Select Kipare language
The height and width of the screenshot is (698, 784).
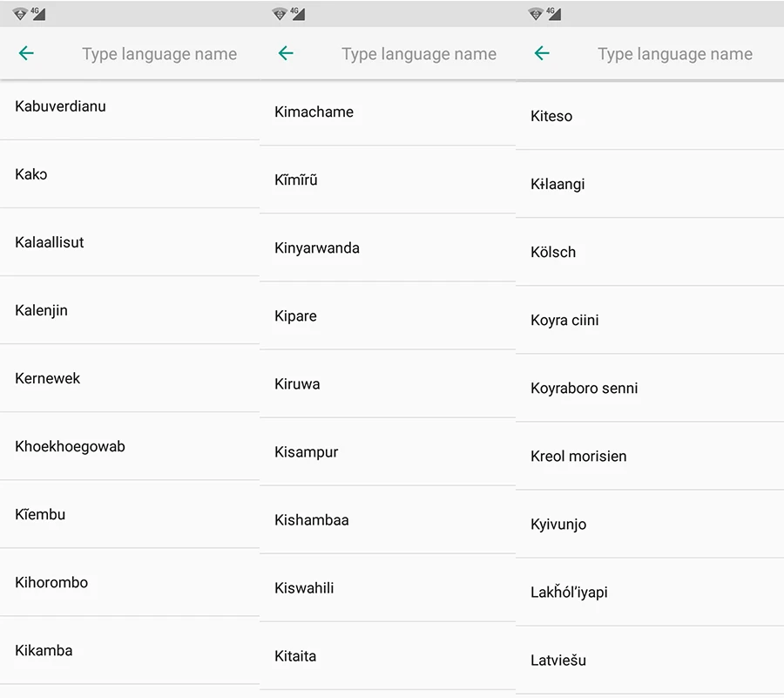(x=388, y=315)
